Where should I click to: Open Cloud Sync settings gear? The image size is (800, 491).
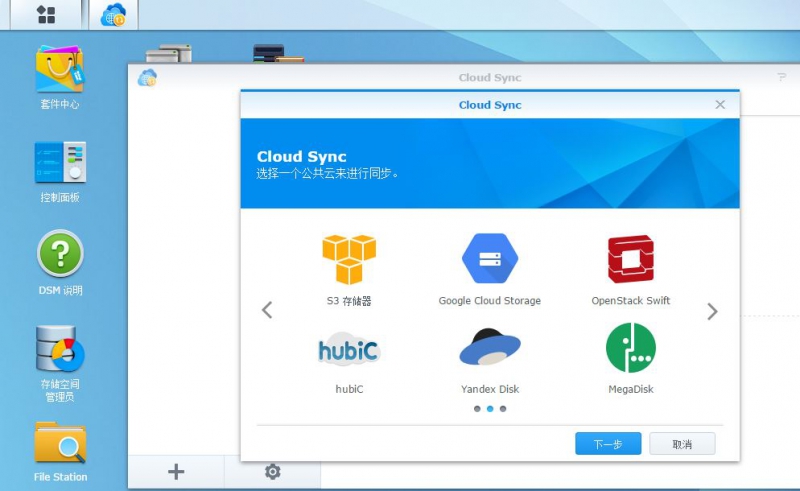[272, 472]
